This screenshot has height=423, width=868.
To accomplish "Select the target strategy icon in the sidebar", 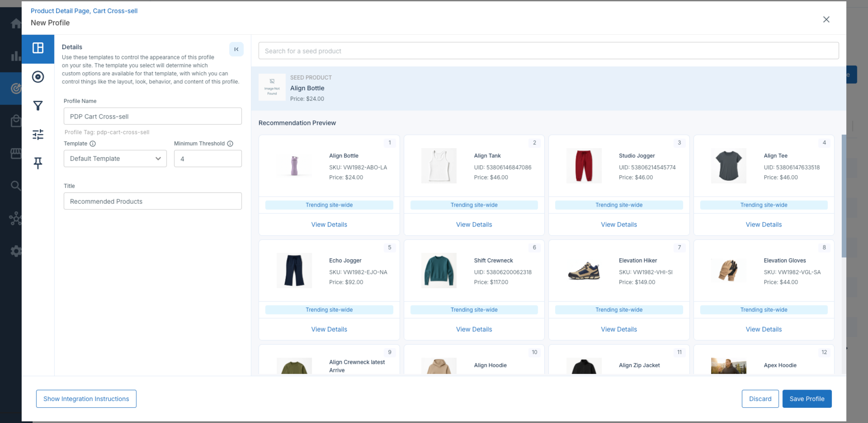I will coord(38,77).
